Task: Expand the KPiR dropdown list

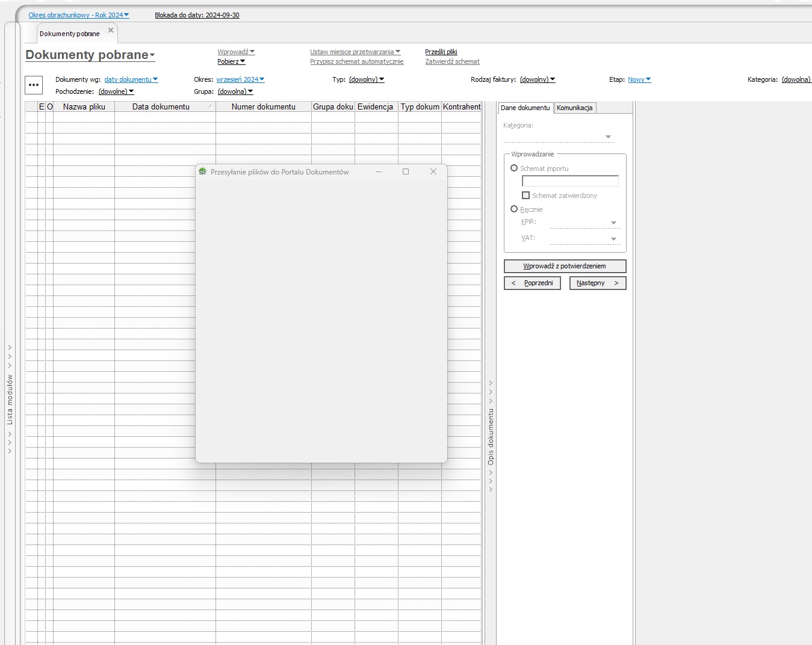Action: 613,223
